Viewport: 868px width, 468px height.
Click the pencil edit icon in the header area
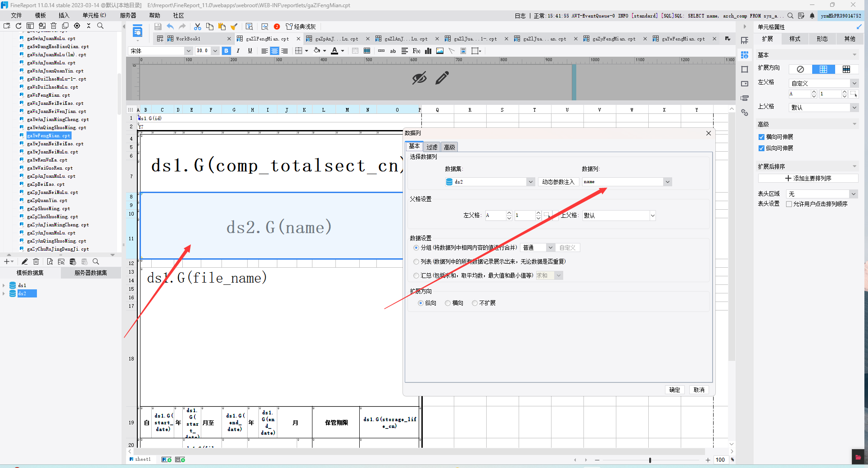coord(442,78)
